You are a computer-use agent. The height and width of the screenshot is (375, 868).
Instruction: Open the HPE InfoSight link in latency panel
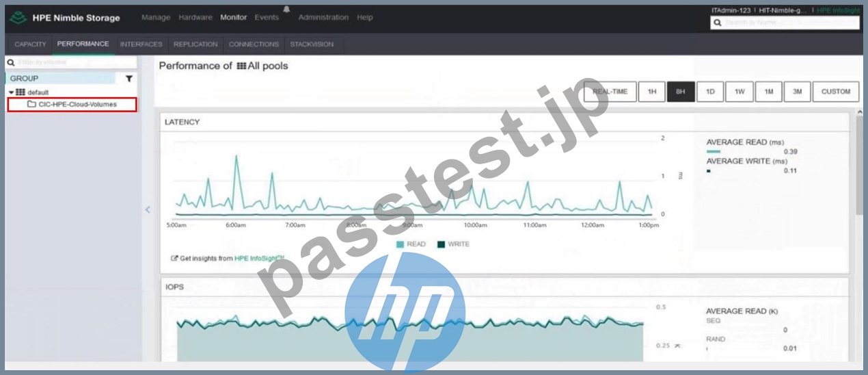pos(260,259)
